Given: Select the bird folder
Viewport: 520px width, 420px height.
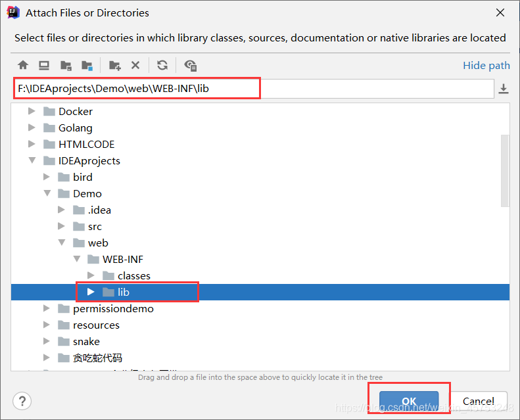Looking at the screenshot, I should (76, 177).
